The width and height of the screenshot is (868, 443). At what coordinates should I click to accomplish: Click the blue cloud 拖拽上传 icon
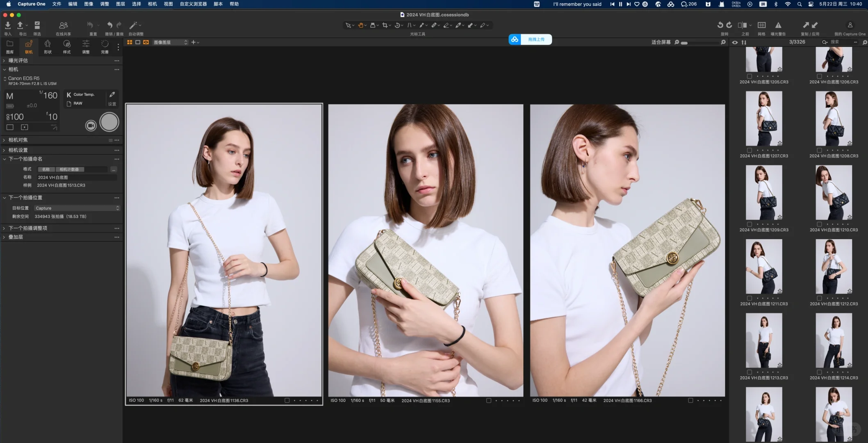(515, 39)
